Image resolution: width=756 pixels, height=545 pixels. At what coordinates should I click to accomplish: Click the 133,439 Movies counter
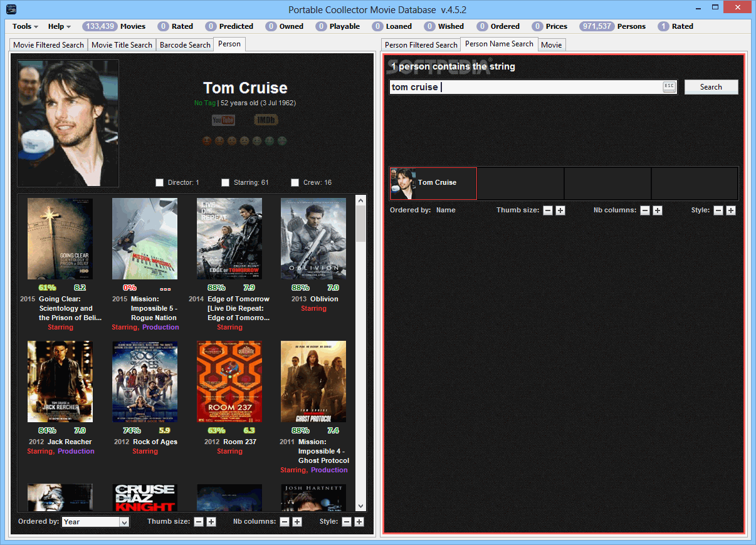click(115, 26)
